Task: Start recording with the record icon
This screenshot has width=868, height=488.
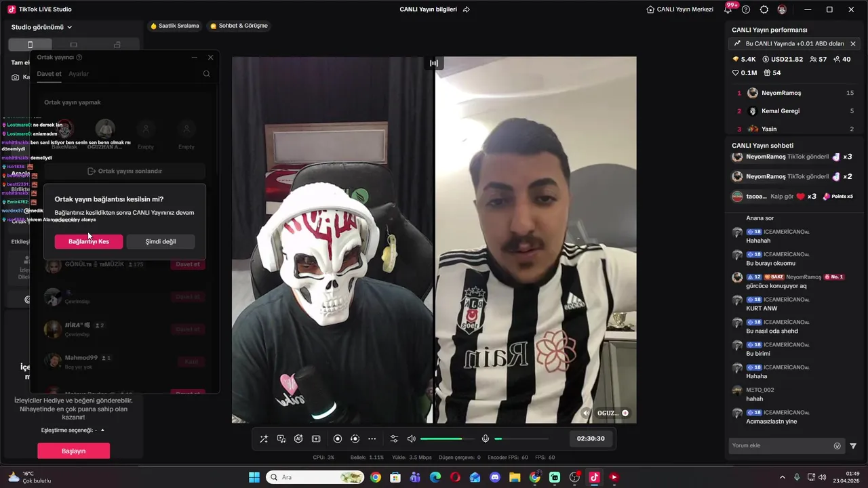Action: pyautogui.click(x=338, y=439)
